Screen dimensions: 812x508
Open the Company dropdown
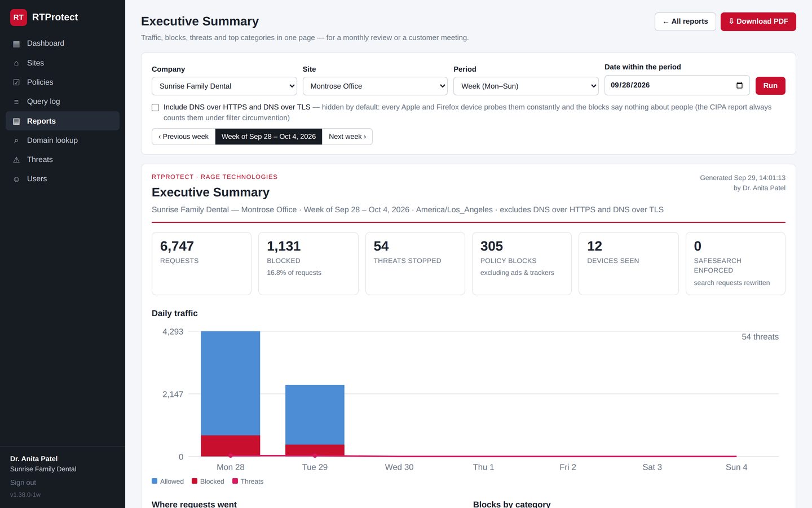point(224,86)
